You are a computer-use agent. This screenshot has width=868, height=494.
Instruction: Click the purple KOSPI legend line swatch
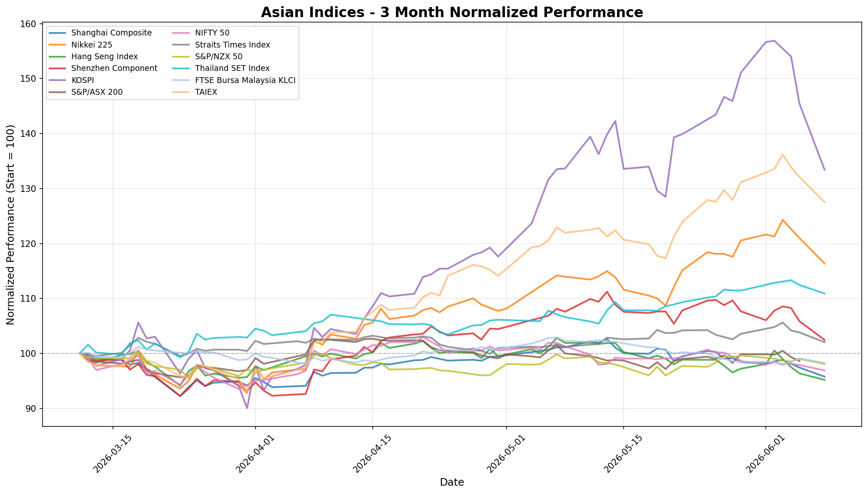click(58, 80)
